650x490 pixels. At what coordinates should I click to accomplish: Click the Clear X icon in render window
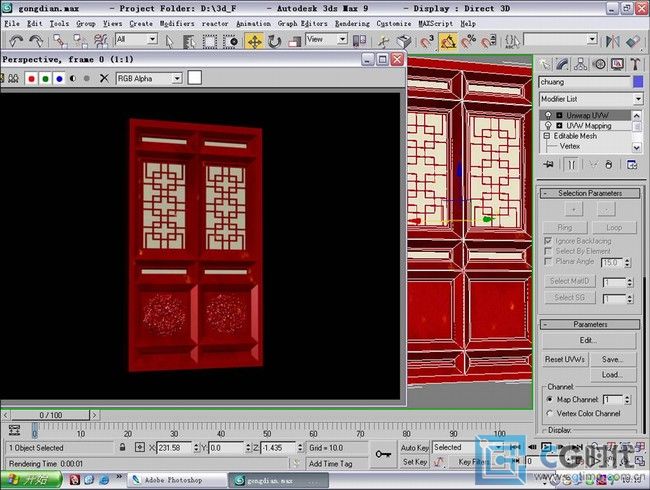[104, 78]
